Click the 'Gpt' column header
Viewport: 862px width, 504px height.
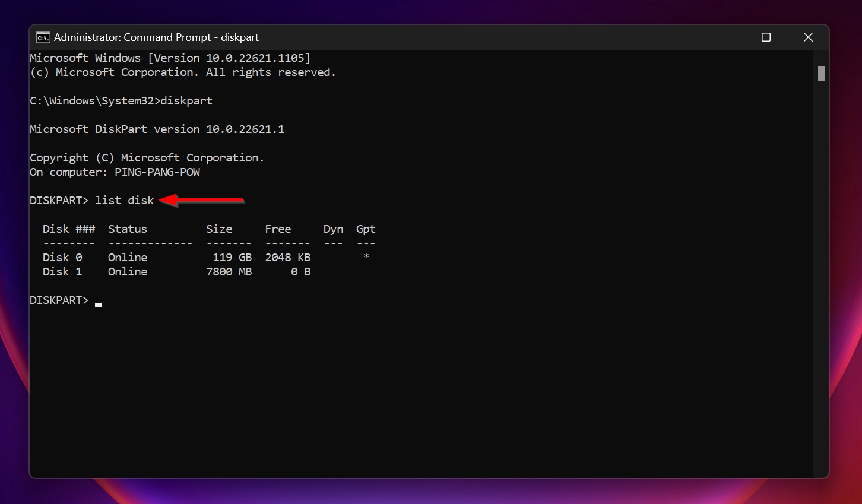tap(366, 229)
